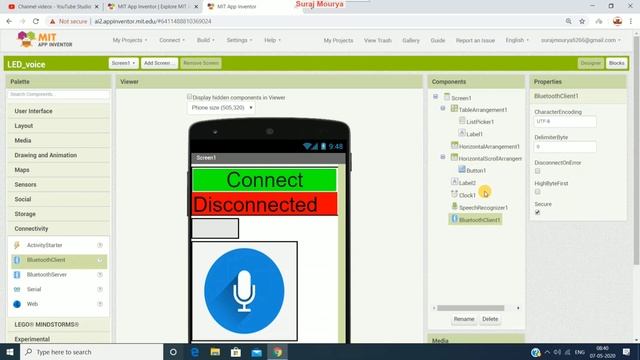Toggle HighByteFirst checkbox
Viewport: 640px width, 360px height.
tap(538, 192)
